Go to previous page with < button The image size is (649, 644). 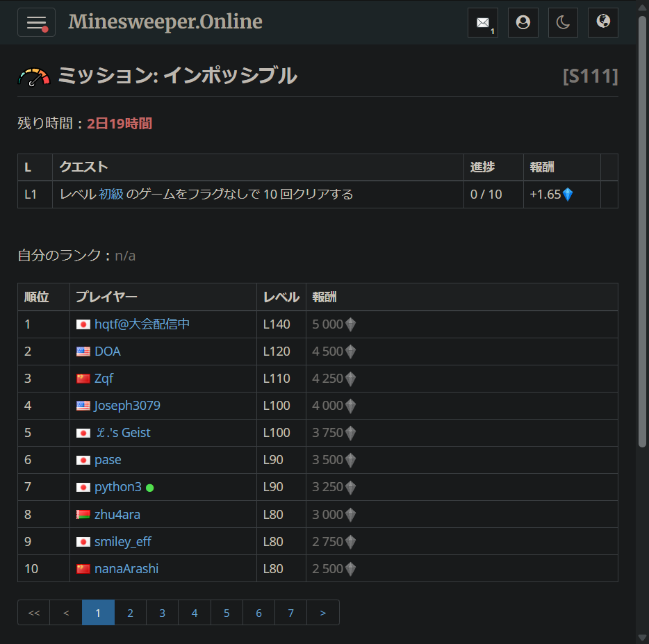click(x=66, y=613)
